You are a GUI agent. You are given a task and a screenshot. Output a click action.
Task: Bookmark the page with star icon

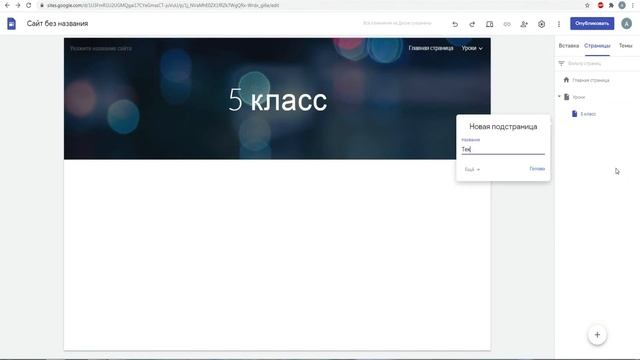[x=587, y=5]
